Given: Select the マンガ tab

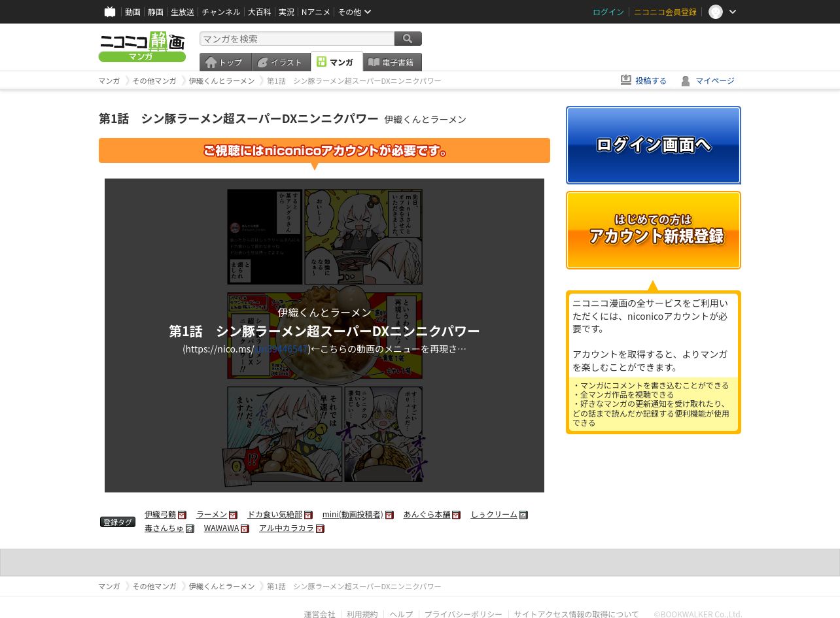Looking at the screenshot, I should point(336,62).
